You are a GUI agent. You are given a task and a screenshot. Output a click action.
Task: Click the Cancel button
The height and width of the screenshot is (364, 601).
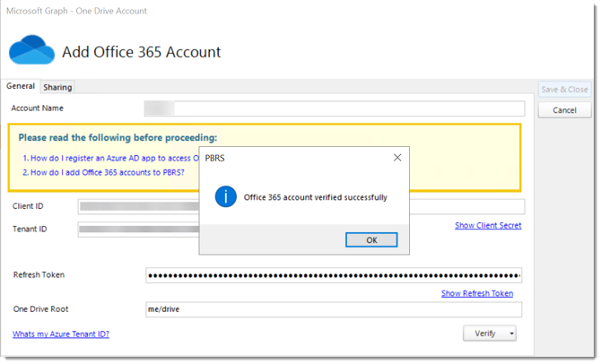click(564, 110)
